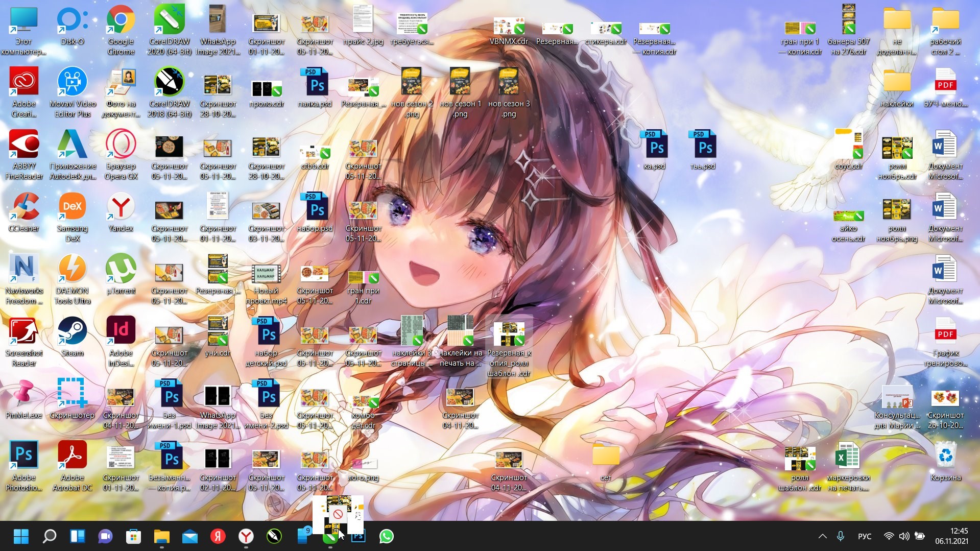Open Adobe Creative Cloud shortcut
Screen dimensions: 980x551
point(24,93)
